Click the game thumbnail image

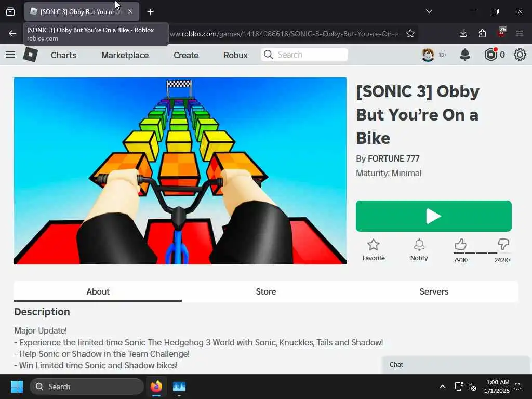pos(180,171)
